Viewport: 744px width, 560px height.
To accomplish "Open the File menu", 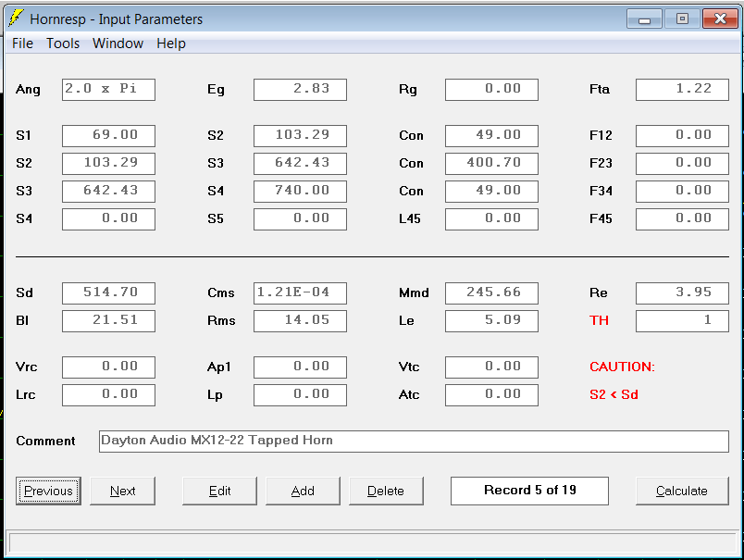I will click(22, 44).
